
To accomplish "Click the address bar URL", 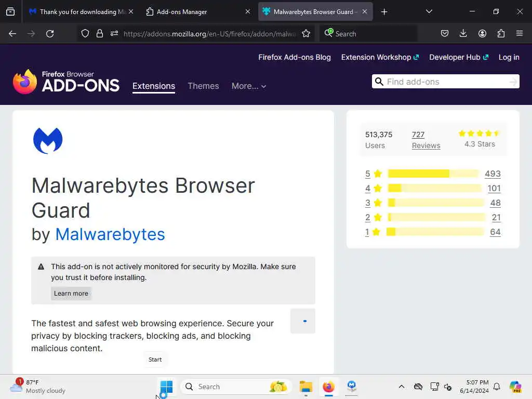I will coord(210,34).
